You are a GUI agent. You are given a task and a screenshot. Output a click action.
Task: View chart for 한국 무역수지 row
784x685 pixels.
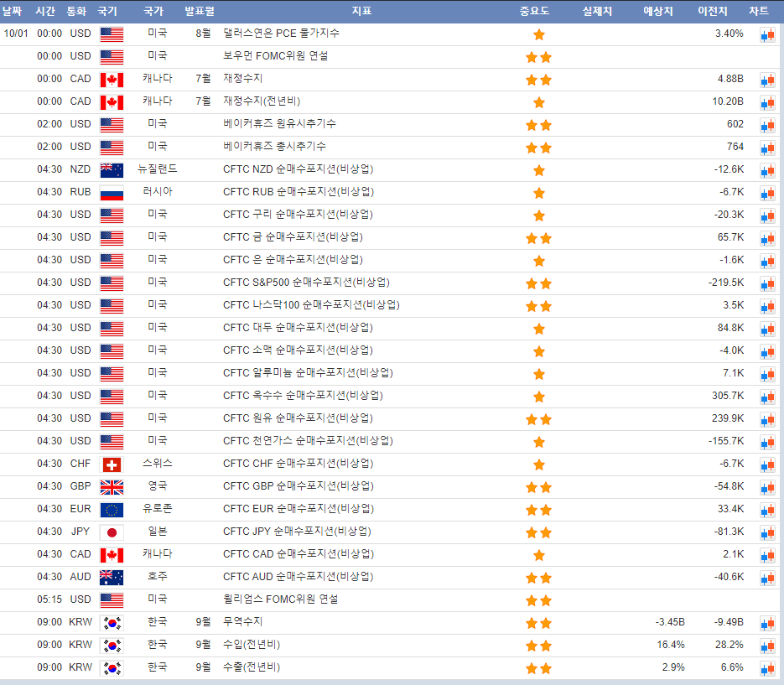pyautogui.click(x=767, y=623)
